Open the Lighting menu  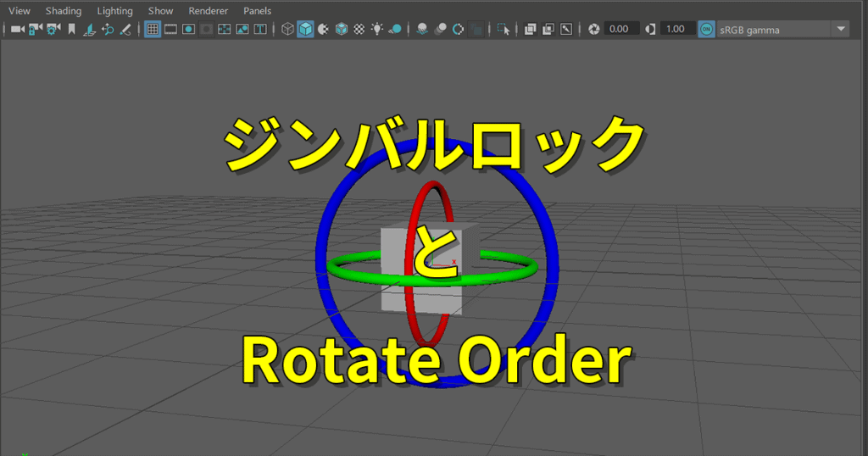(114, 11)
